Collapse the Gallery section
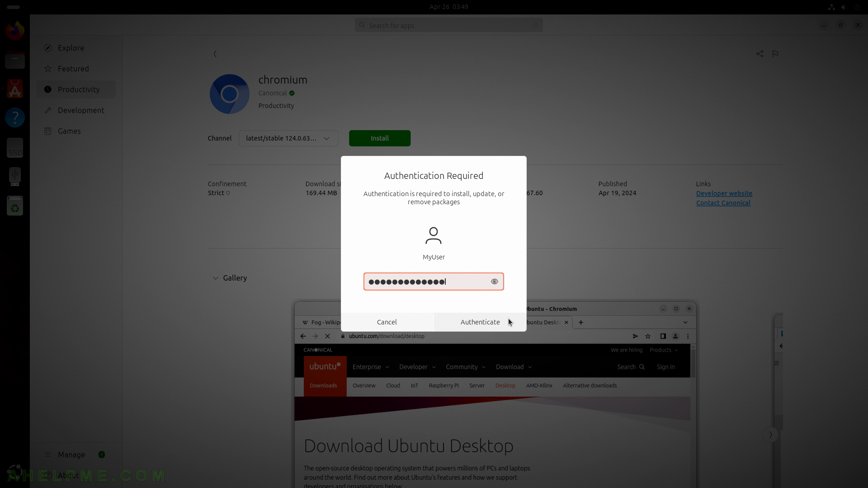The width and height of the screenshot is (868, 488). (216, 278)
